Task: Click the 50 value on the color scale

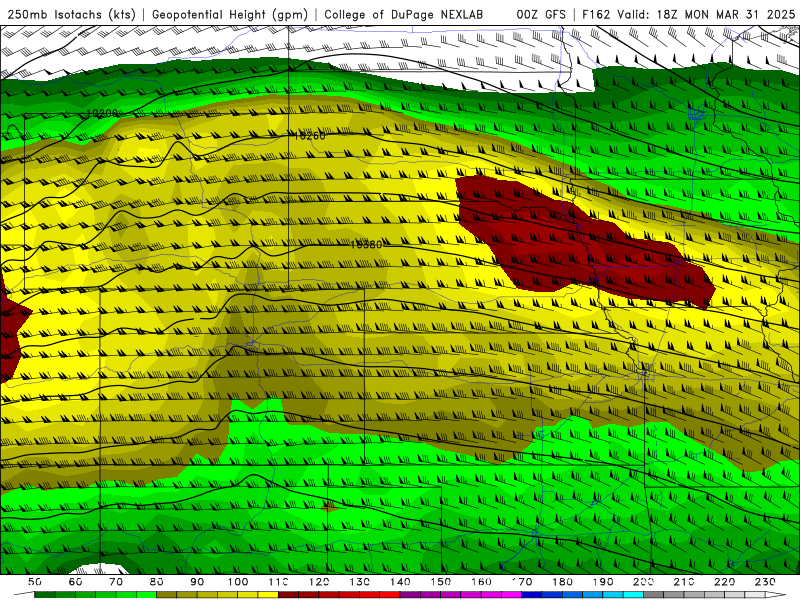Action: [35, 582]
